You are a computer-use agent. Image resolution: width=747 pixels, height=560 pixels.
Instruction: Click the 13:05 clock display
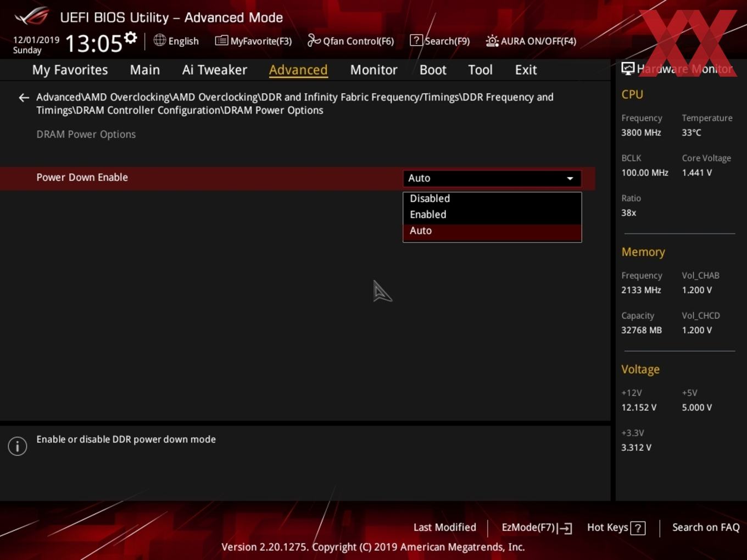point(94,43)
